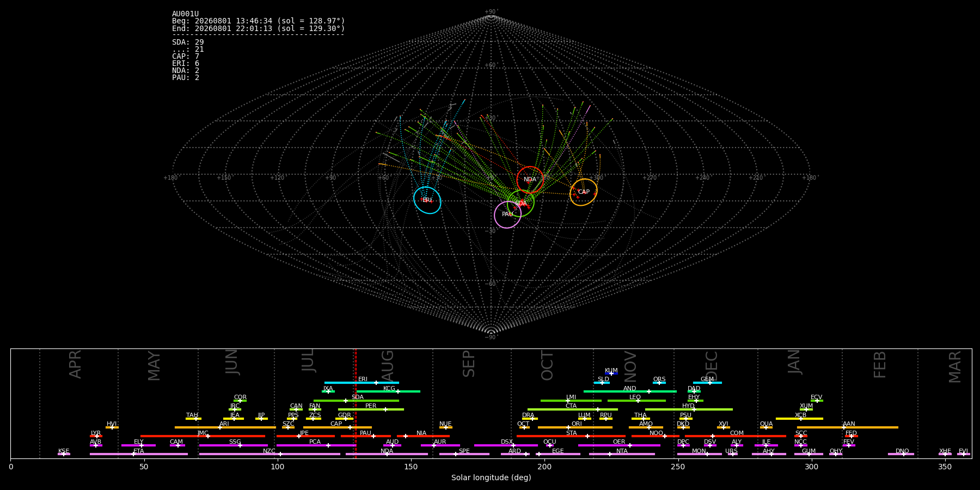Image resolution: width=980 pixels, height=490 pixels.
Task: Click the DEC month label on the timeline
Action: point(712,365)
